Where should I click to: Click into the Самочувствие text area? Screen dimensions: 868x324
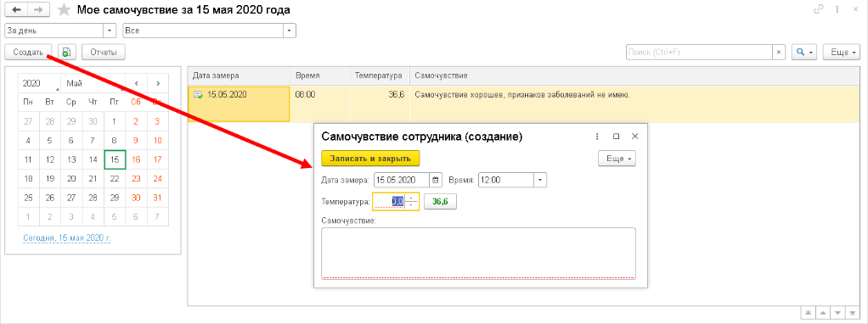pos(478,254)
